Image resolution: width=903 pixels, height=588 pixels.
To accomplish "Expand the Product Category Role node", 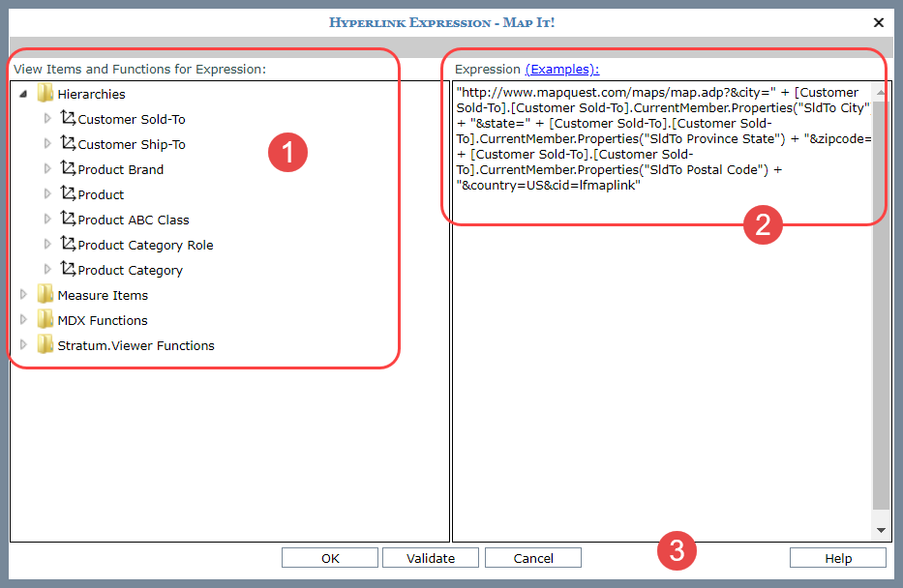I will [47, 245].
